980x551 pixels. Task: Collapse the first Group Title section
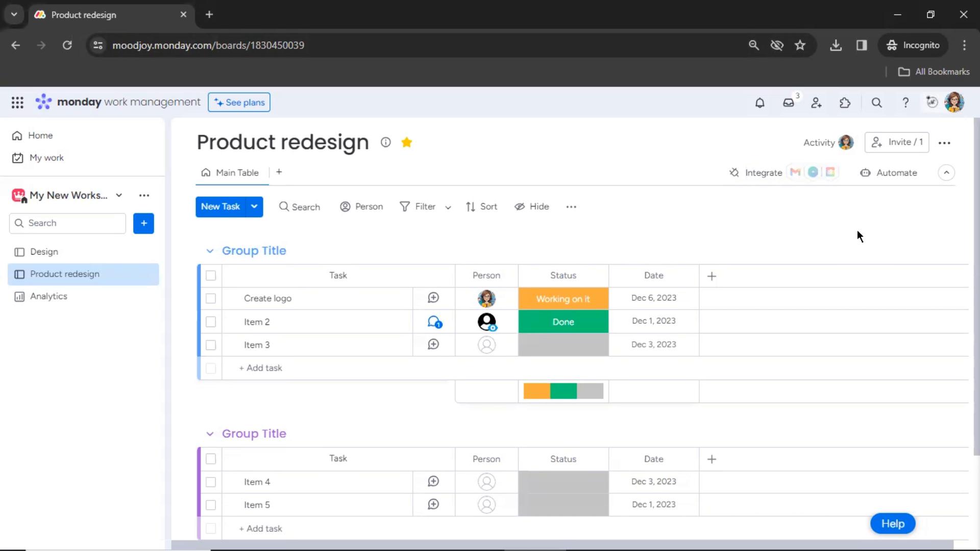pos(210,251)
